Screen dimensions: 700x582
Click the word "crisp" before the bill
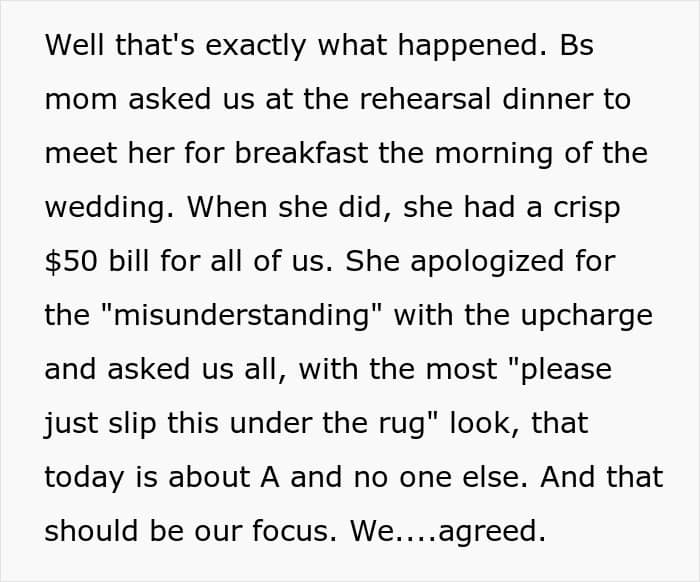587,209
